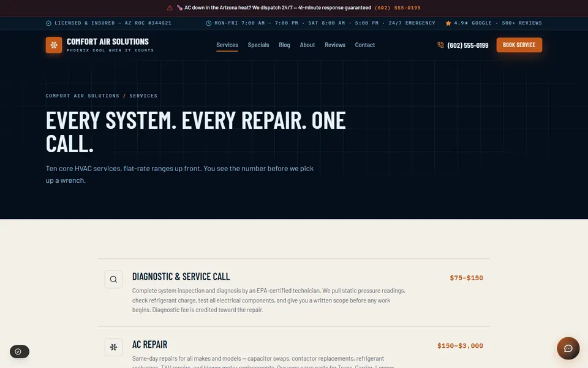Click the $75–$150 price
588x368 pixels.
467,278
